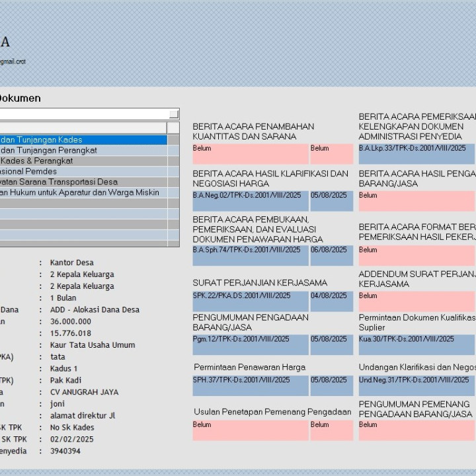
Task: Click the 04/08/2025 Surat Perjanjian date field
Action: (x=331, y=301)
